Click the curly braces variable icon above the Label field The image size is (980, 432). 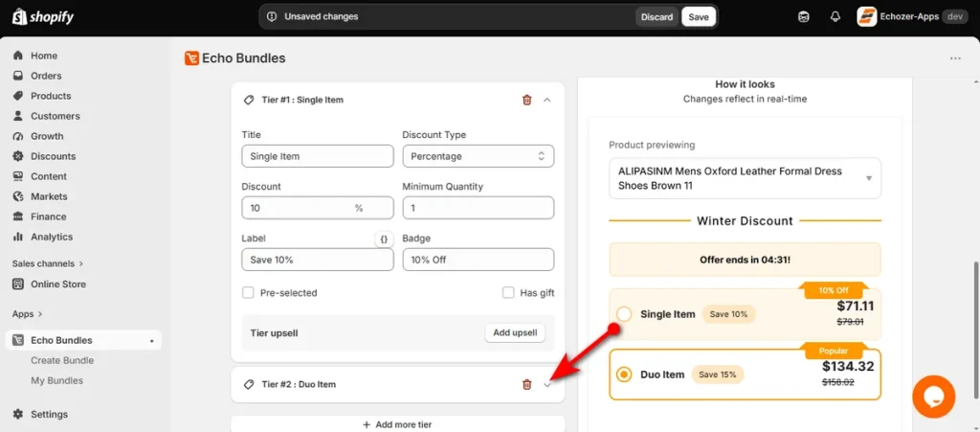[x=385, y=239]
